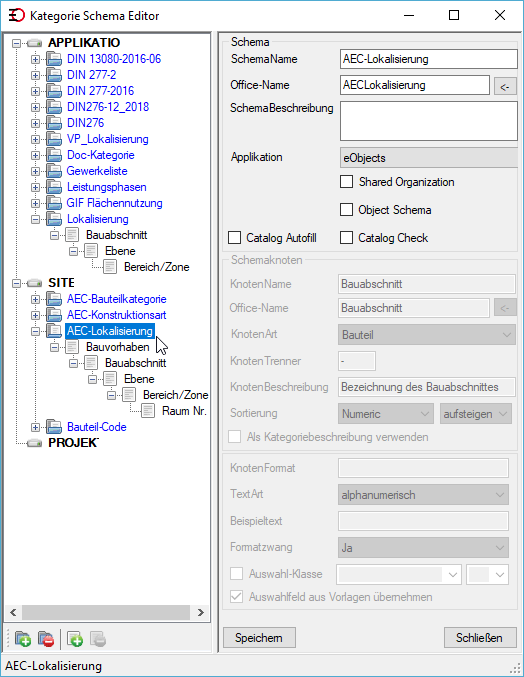Expand the DIN276 tree node
Screen dimensions: 524x677
pyautogui.click(x=35, y=123)
